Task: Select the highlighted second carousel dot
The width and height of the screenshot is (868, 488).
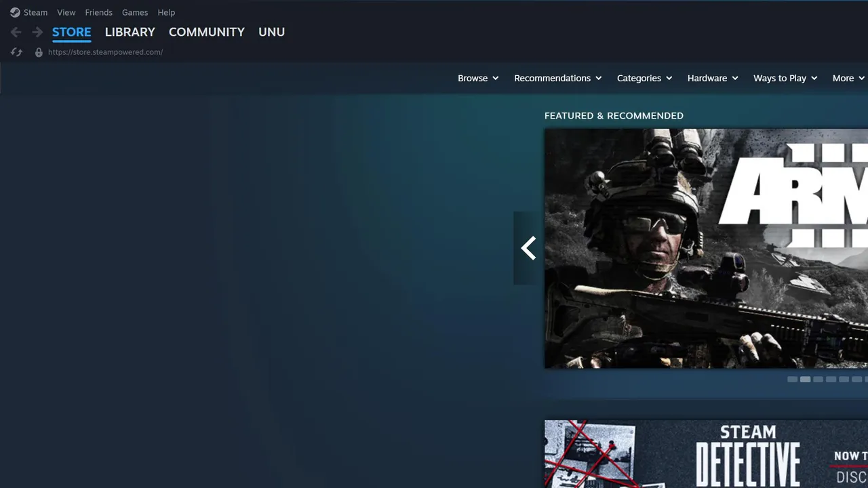Action: click(x=805, y=380)
